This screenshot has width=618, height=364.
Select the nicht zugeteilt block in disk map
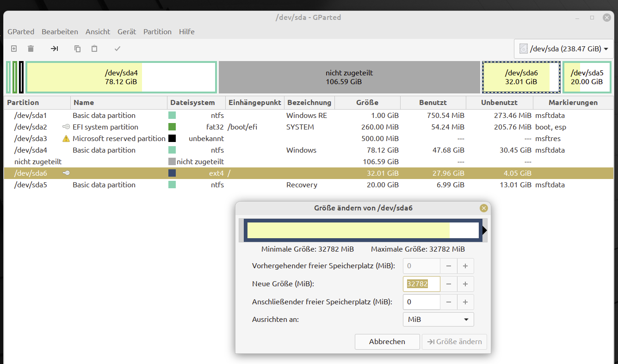[x=349, y=77]
